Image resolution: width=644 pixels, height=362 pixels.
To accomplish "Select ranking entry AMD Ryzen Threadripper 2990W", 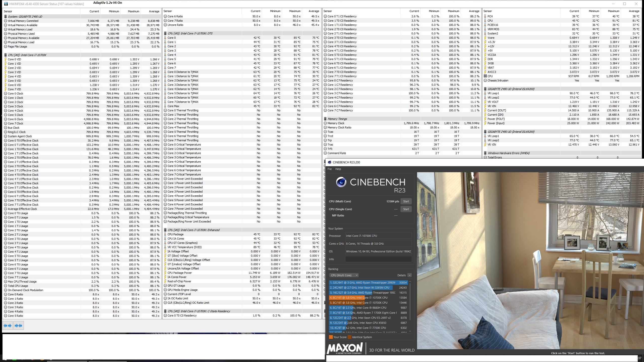I will 369,283.
